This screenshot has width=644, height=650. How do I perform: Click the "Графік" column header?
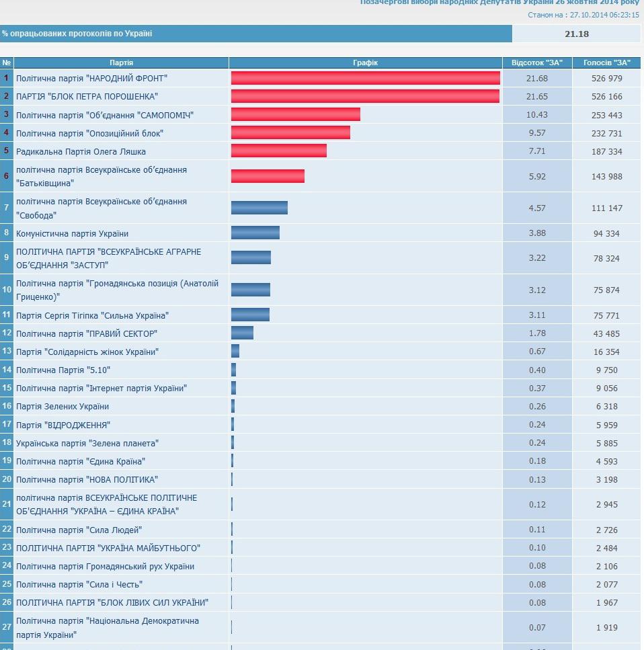365,63
